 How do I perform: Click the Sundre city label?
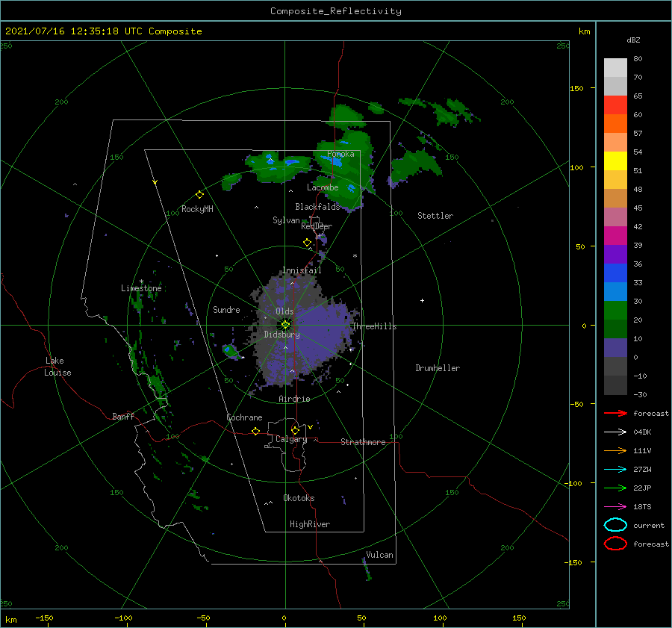226,309
